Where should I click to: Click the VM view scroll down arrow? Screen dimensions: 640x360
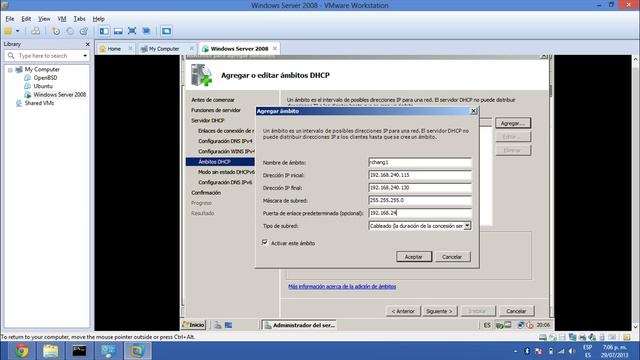[636, 327]
